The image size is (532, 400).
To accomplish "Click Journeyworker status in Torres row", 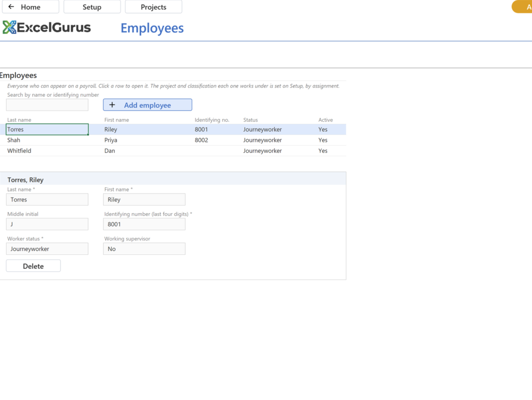I will pyautogui.click(x=262, y=130).
